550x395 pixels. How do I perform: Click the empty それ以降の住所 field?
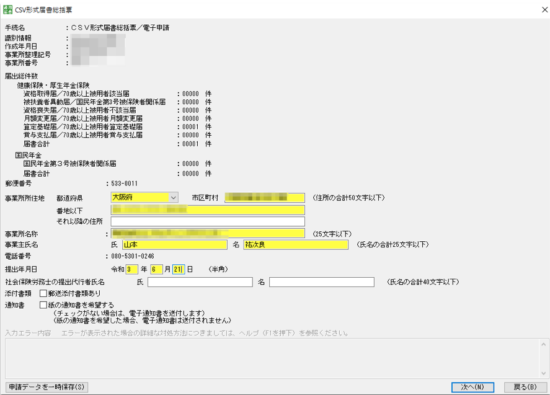pyautogui.click(x=208, y=221)
